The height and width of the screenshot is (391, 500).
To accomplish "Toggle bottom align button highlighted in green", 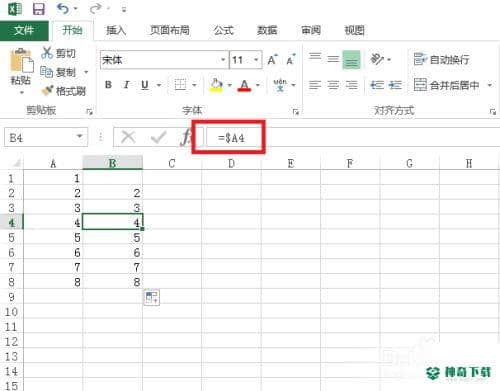I will click(x=351, y=60).
